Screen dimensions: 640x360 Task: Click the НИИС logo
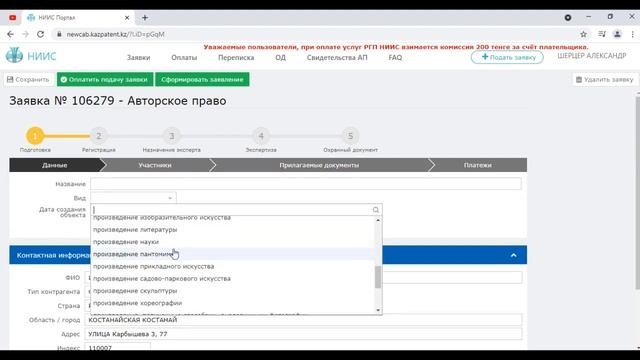coord(31,56)
